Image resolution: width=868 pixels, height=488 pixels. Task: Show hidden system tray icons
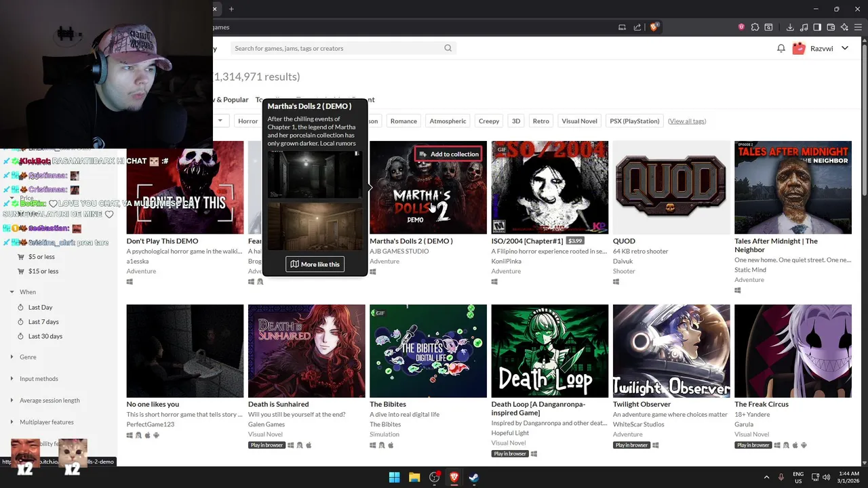coord(766,477)
